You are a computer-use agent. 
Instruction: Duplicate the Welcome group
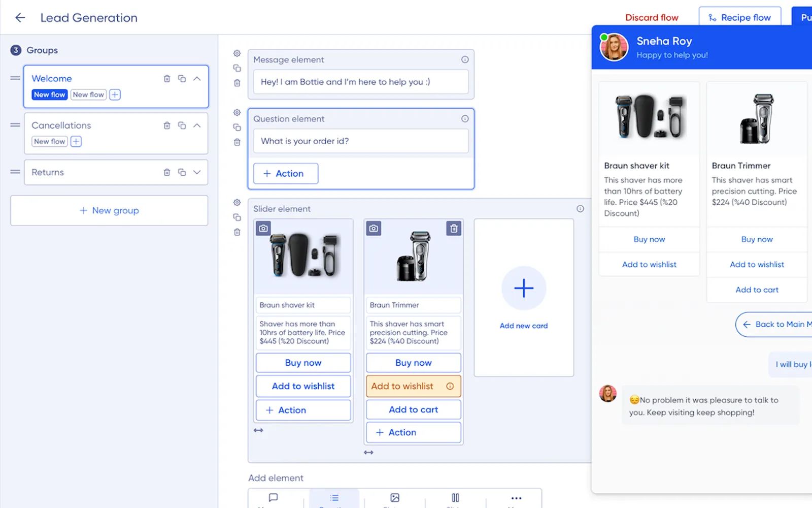(x=182, y=79)
